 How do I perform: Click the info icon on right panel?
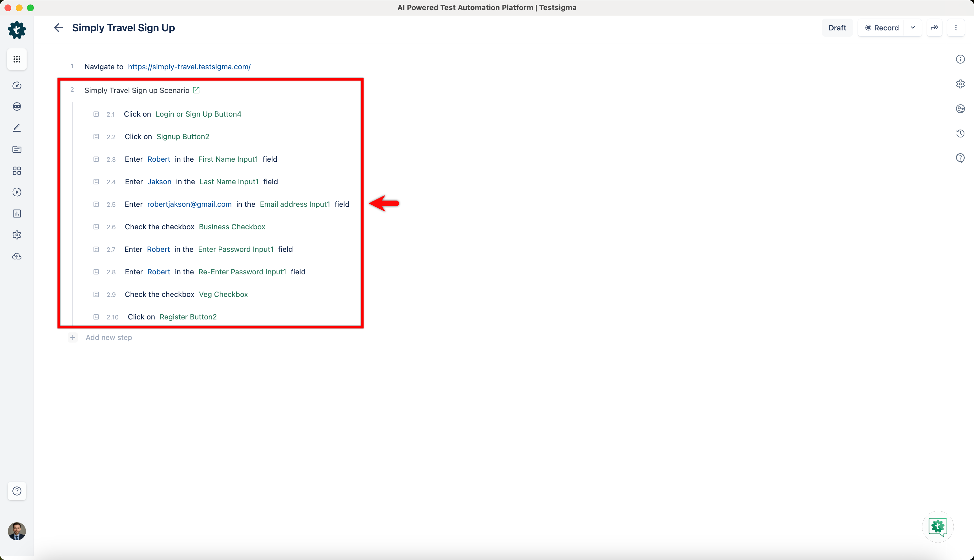(x=960, y=59)
